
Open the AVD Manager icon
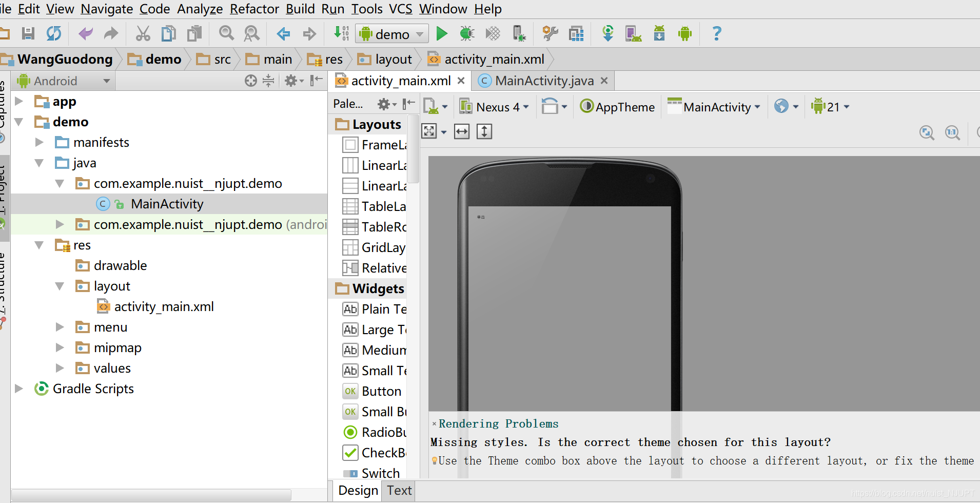tap(634, 34)
